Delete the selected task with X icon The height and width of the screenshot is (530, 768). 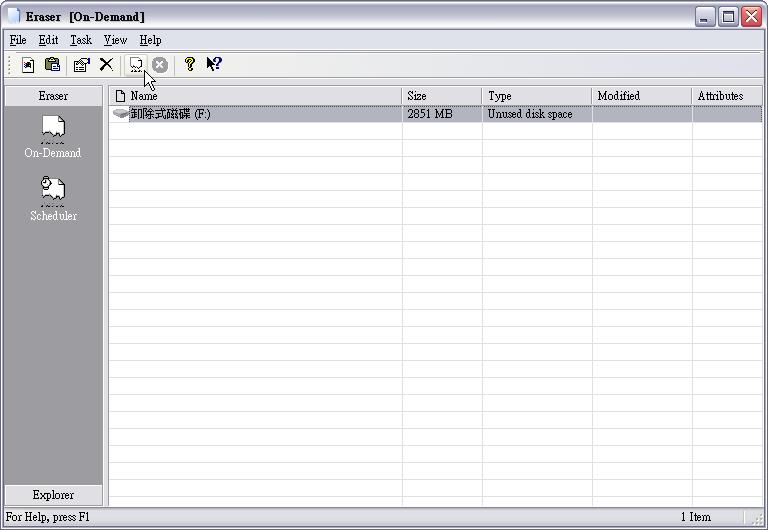106,64
